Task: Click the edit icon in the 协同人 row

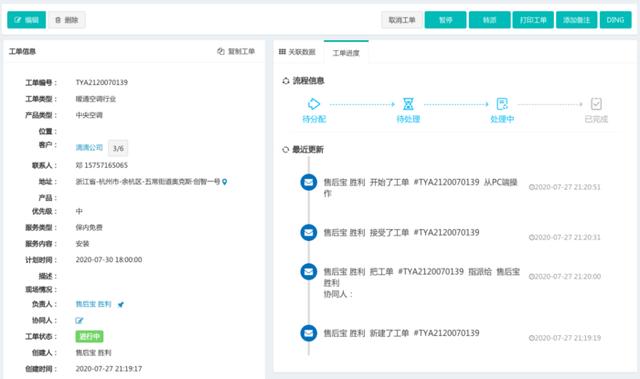Action: tap(79, 321)
